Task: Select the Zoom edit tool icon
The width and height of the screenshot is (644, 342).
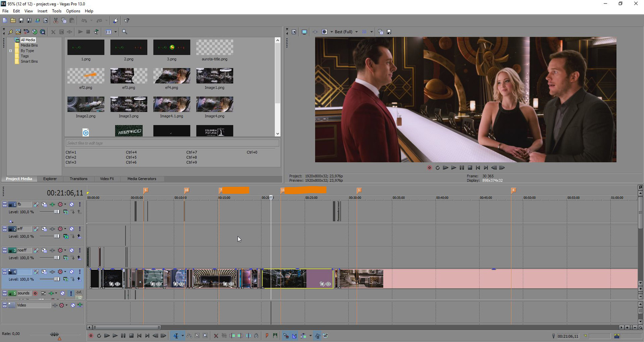Action: [205, 336]
